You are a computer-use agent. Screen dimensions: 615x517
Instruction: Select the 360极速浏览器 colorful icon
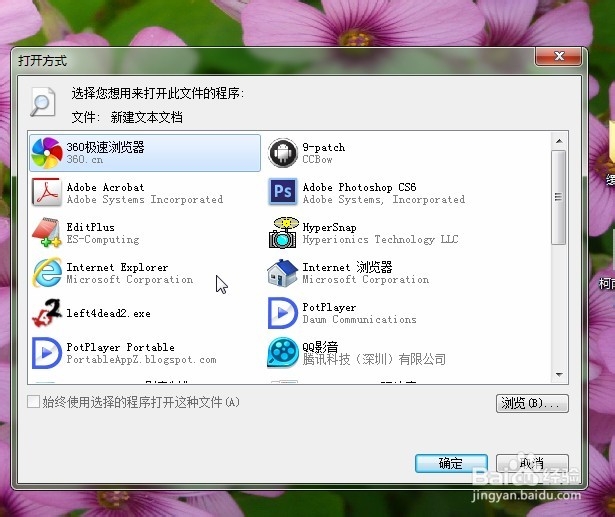coord(47,153)
